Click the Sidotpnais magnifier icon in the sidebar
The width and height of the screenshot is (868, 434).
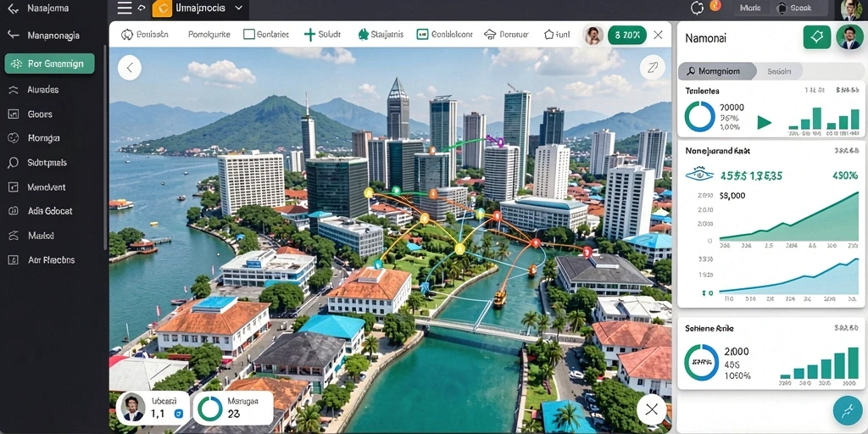[14, 163]
